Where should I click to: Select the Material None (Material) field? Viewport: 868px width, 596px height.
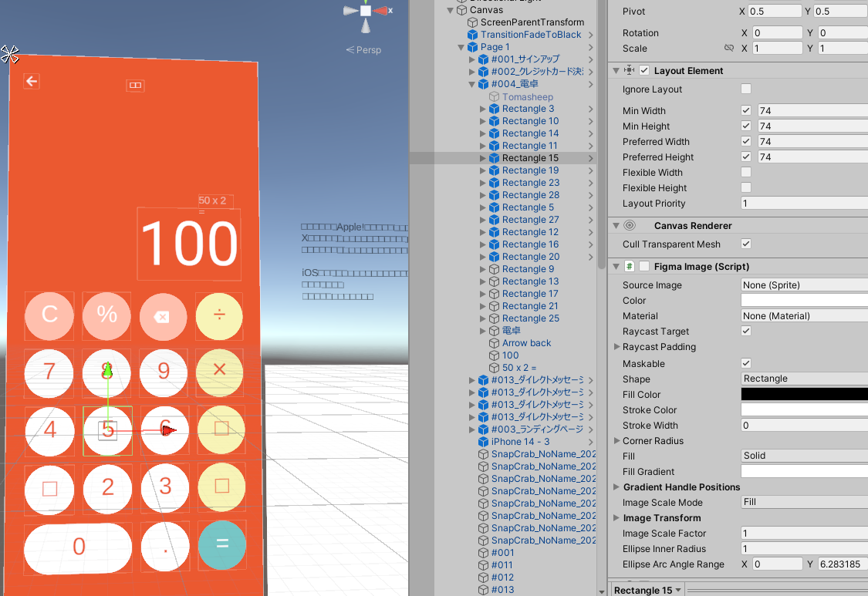803,315
